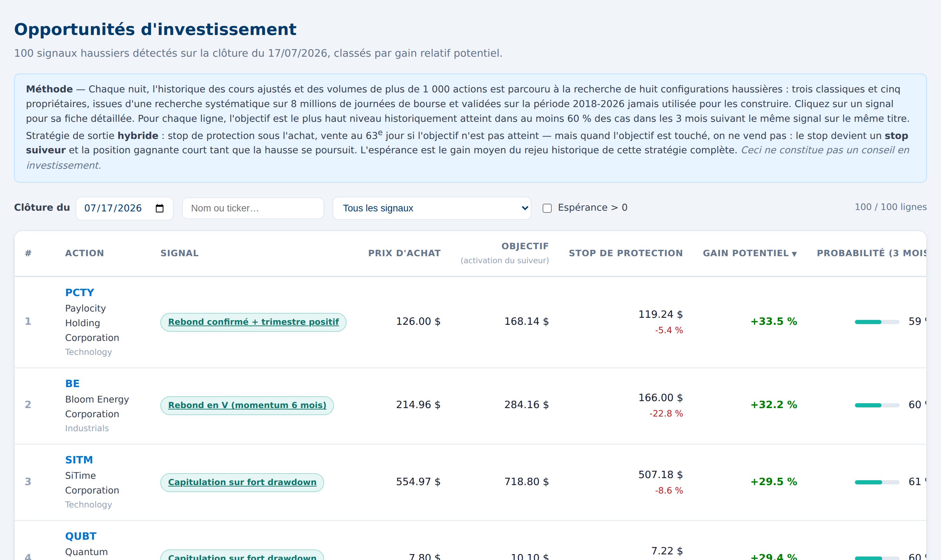941x560 pixels.
Task: Open the SITM ticker link
Action: point(79,460)
